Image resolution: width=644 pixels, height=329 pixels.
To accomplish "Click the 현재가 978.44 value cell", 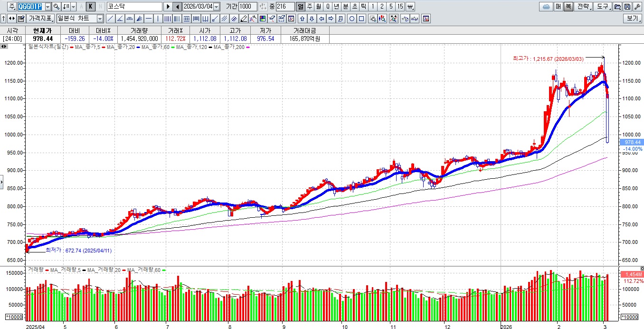I will [43, 39].
